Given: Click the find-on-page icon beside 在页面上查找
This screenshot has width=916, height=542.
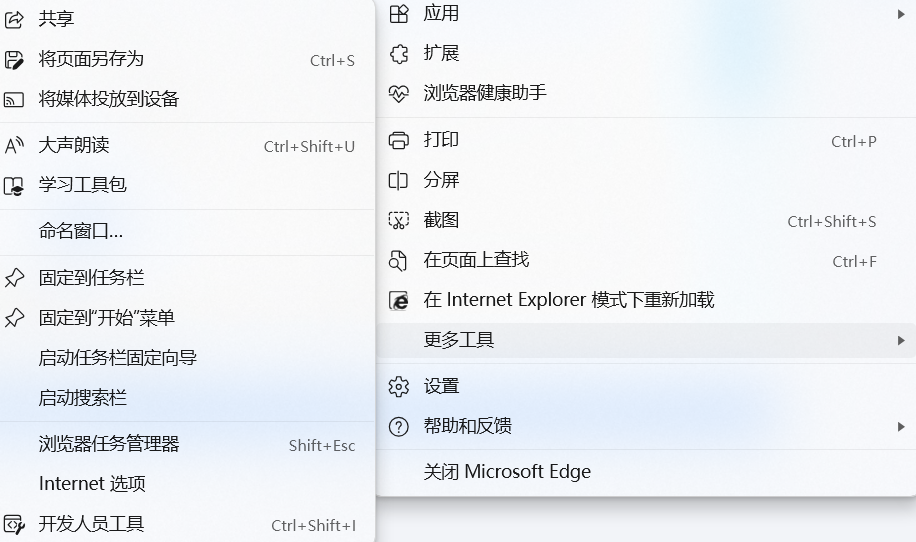Looking at the screenshot, I should point(399,260).
